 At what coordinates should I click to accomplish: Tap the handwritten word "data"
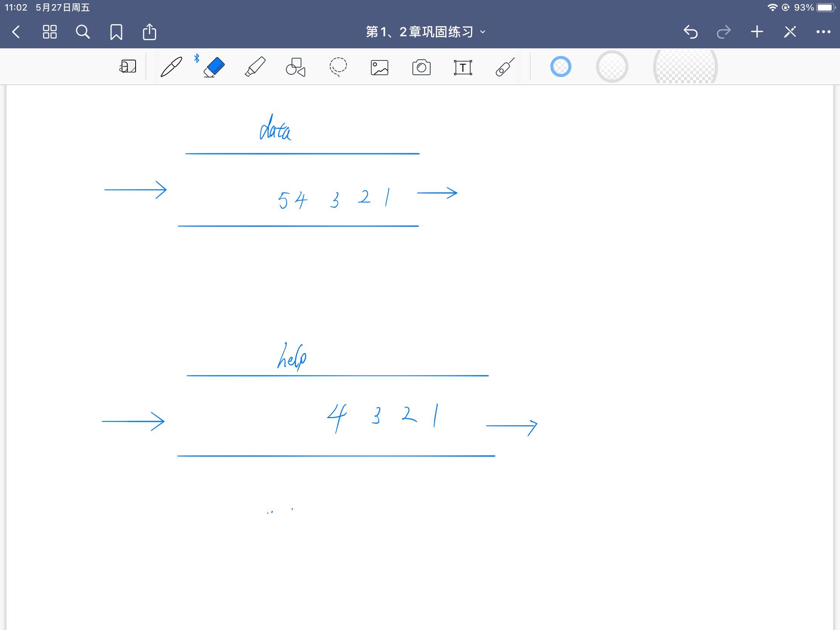pos(275,128)
